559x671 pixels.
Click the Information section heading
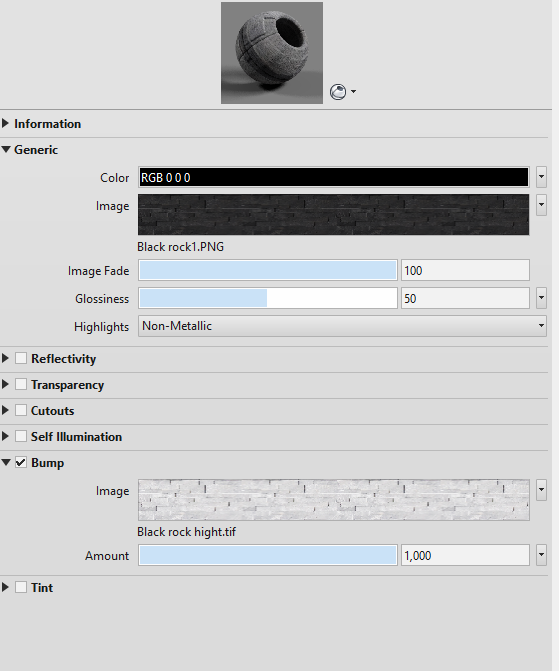click(48, 124)
